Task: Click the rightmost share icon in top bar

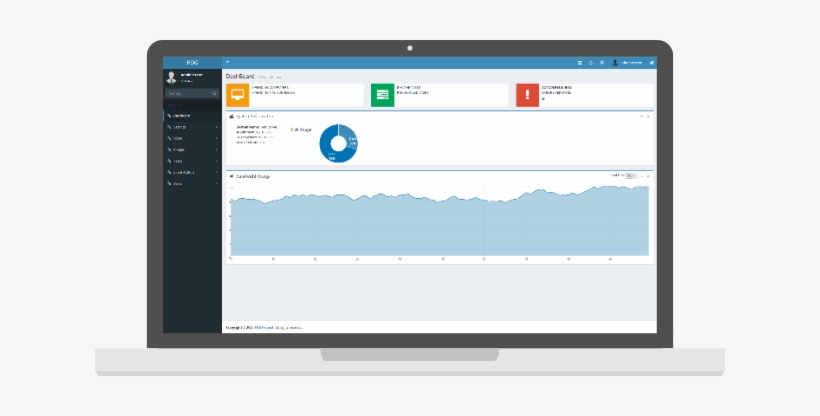Action: click(651, 62)
